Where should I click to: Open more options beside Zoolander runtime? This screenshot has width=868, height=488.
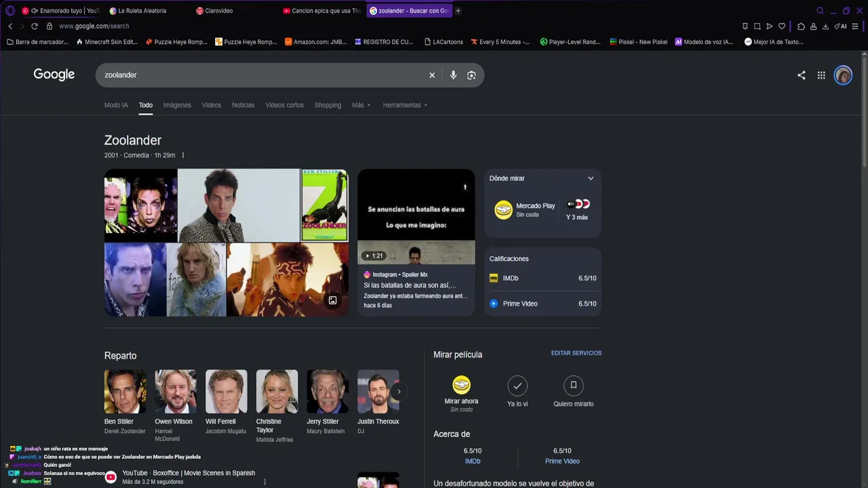[182, 155]
